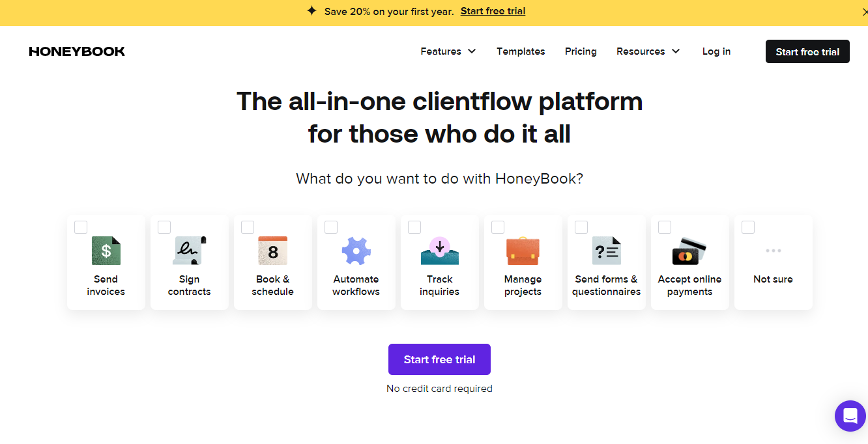Click the Send forms & questionnaires label

click(x=607, y=285)
